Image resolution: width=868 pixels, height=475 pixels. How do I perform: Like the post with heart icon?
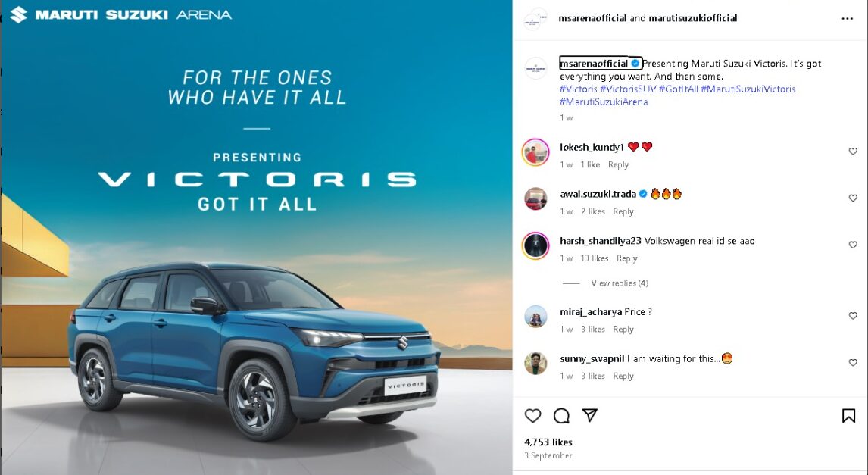[x=532, y=415]
